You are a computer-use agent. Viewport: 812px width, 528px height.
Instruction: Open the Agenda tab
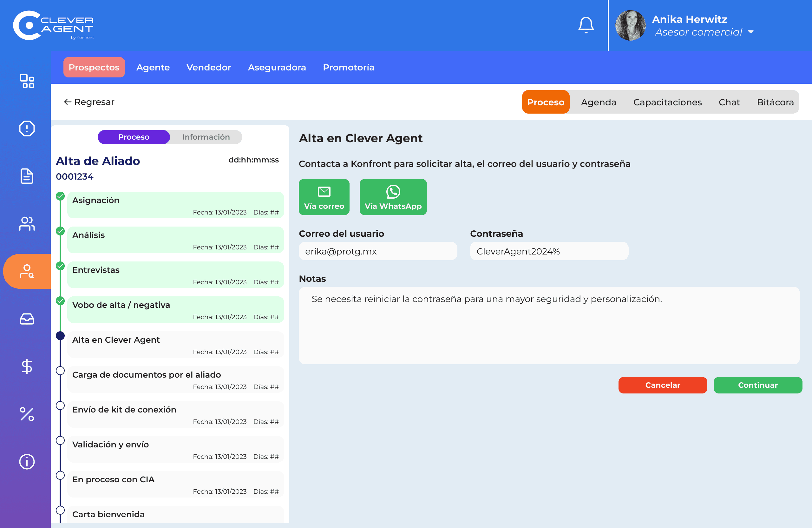coord(599,102)
